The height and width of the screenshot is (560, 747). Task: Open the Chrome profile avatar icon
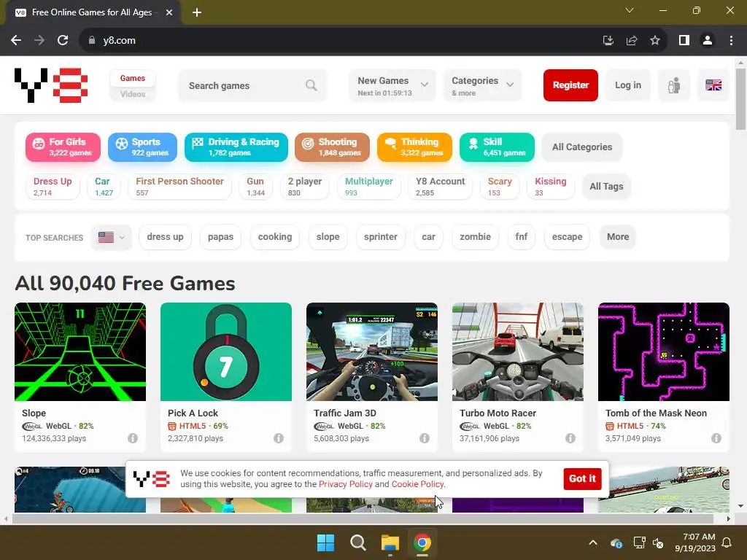pyautogui.click(x=708, y=41)
